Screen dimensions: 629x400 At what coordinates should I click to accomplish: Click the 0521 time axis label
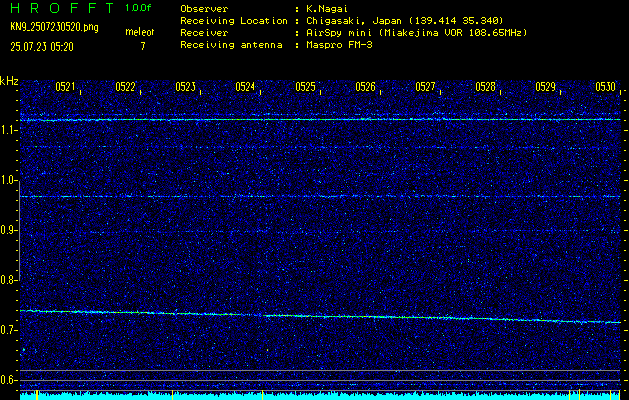pyautogui.click(x=65, y=87)
